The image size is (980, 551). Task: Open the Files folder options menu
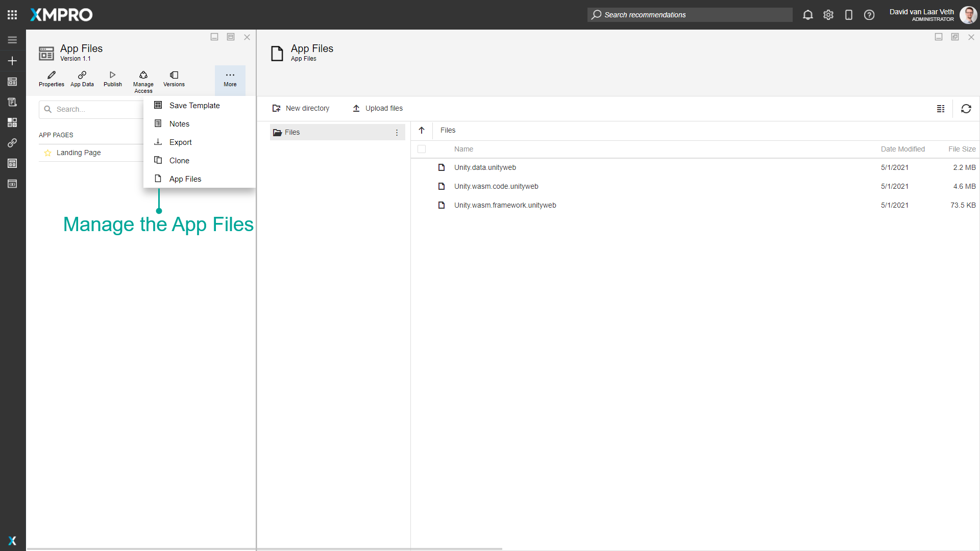coord(397,132)
